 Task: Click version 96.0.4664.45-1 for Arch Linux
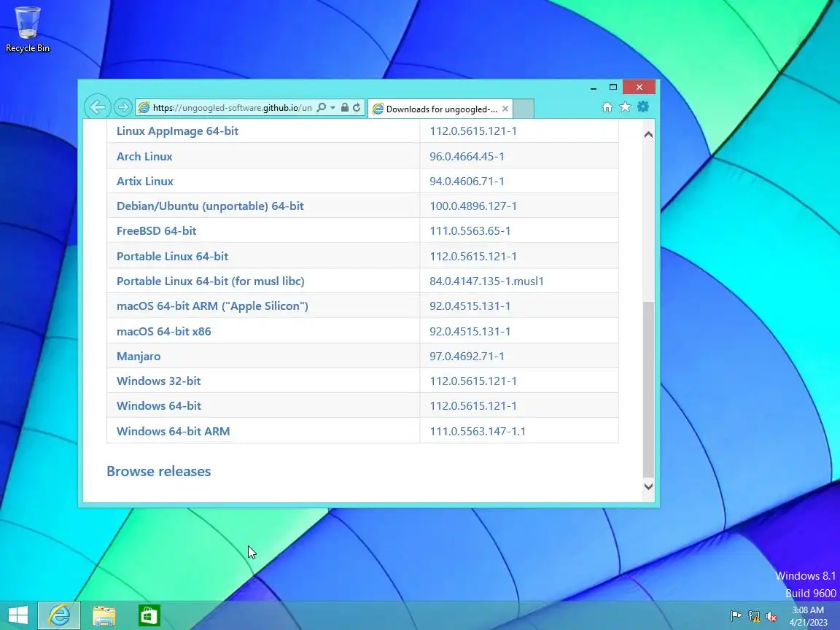[467, 157]
